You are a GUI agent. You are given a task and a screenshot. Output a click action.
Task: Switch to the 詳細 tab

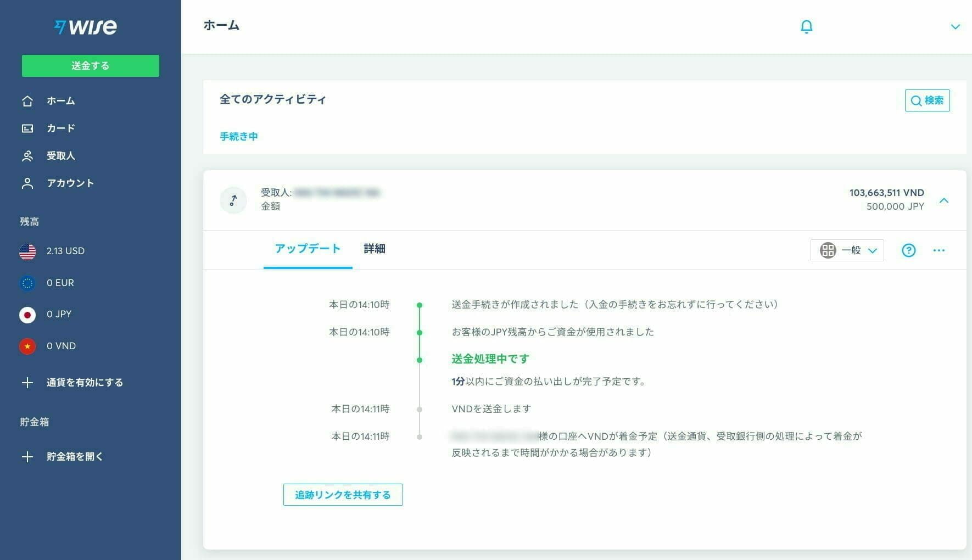375,249
